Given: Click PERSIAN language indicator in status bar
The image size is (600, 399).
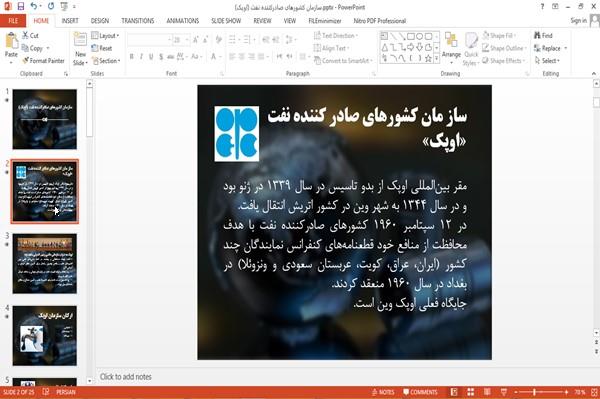Looking at the screenshot, I should 66,392.
